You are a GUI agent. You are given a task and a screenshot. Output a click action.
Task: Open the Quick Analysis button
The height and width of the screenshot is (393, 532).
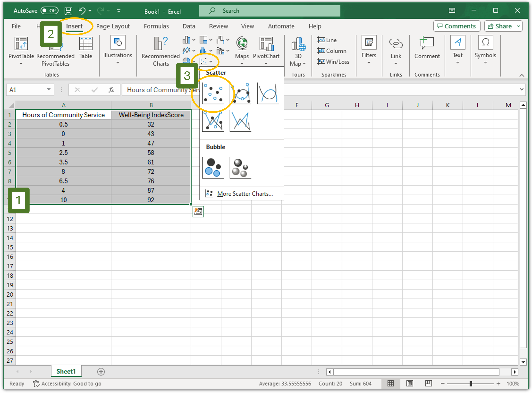pos(198,212)
